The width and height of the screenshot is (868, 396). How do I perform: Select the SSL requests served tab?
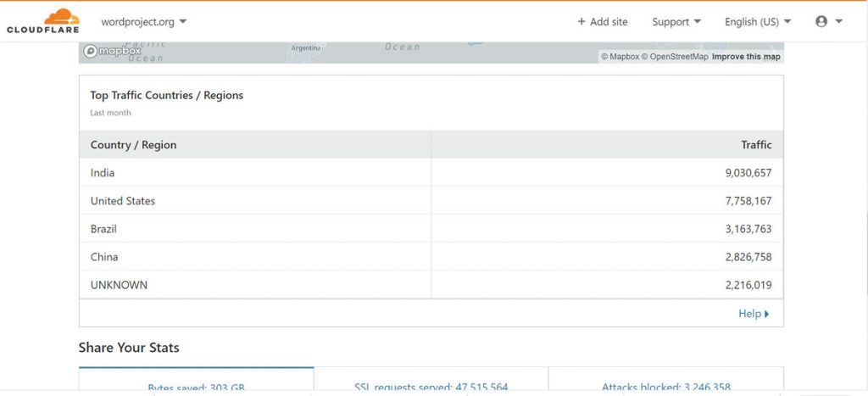click(x=431, y=387)
